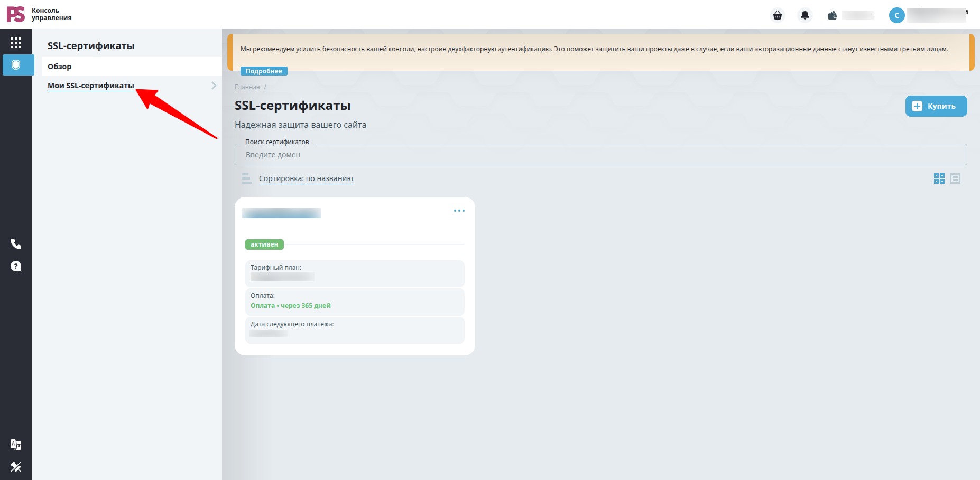980x480 pixels.
Task: Switch to tile grid view
Action: [939, 178]
